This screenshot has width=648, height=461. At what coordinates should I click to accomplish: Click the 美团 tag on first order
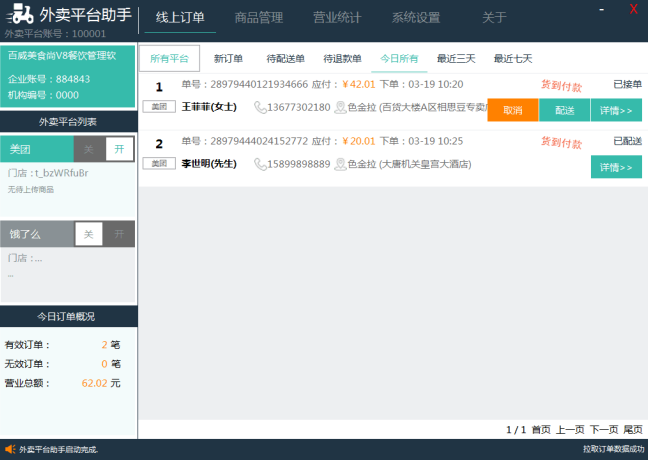[x=157, y=106]
